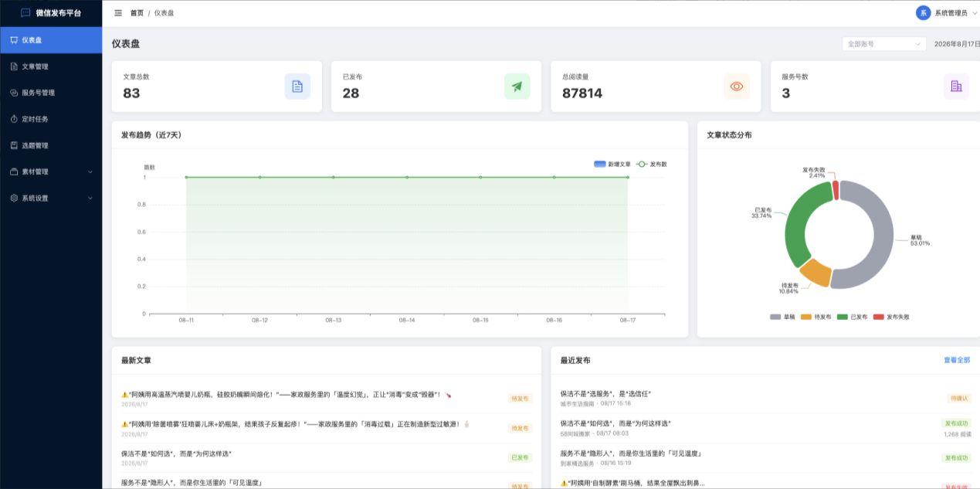Viewport: 980px width, 489px height.
Task: Click 待发布 tag on 温度幻觉 article row
Action: [520, 399]
